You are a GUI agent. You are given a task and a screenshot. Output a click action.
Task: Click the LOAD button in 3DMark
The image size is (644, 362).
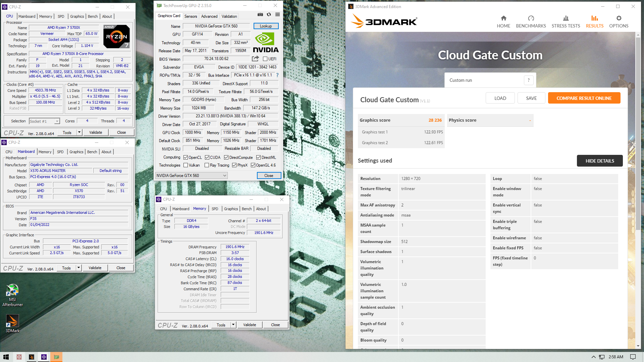tap(500, 98)
